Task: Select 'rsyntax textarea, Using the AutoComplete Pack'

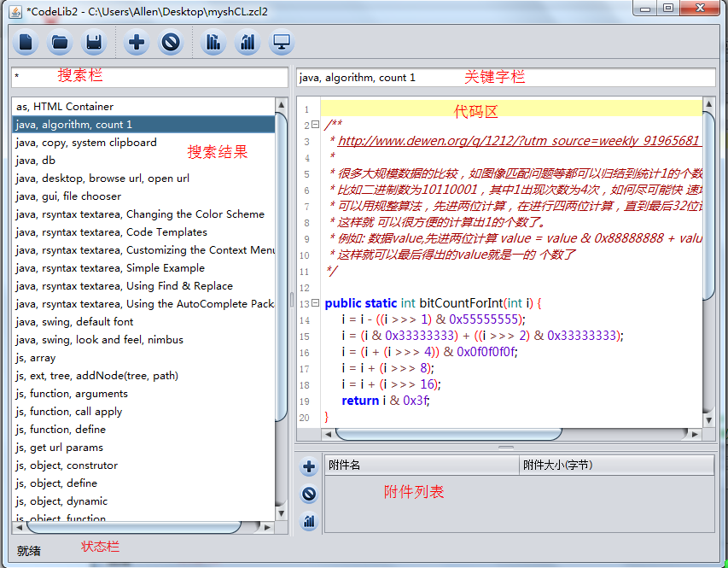Action: [x=143, y=303]
